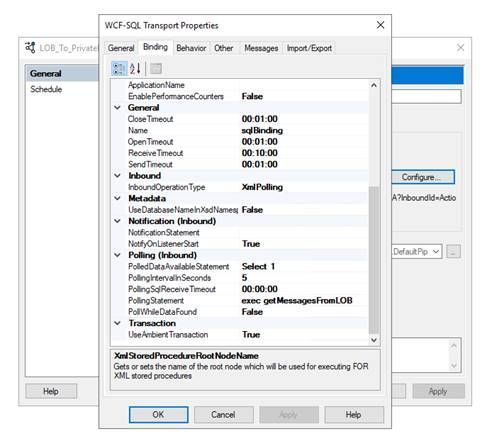Viewport: 482px width, 441px height.
Task: Click the property grid scroll up arrow
Action: pos(374,85)
